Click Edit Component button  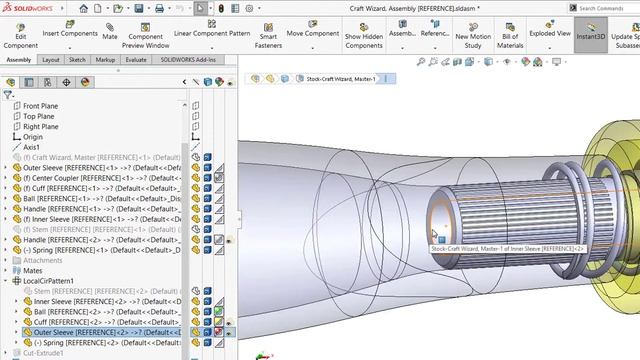coord(20,36)
